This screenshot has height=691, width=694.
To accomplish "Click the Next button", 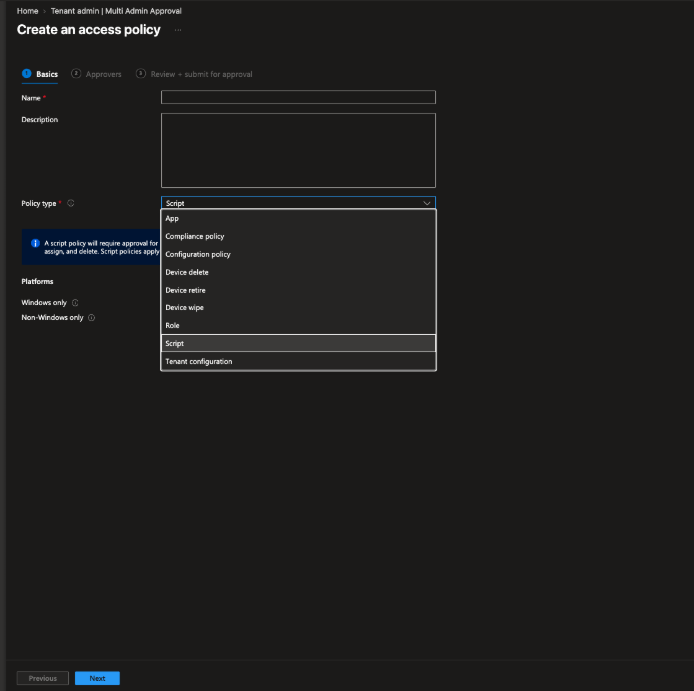I will (x=97, y=678).
